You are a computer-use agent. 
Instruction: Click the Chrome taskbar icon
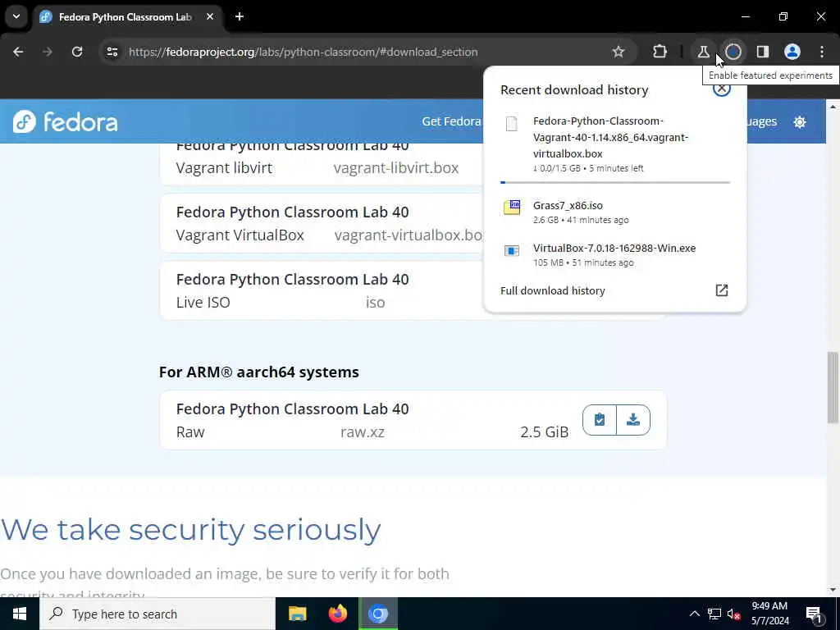378,614
